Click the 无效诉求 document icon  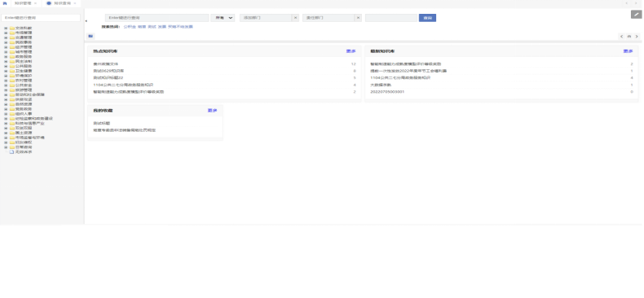tap(12, 152)
